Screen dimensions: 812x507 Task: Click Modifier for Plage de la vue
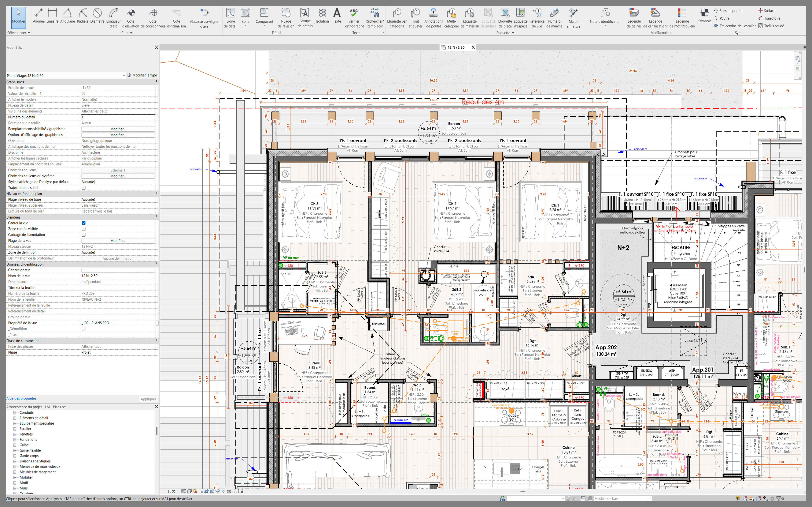(118, 241)
